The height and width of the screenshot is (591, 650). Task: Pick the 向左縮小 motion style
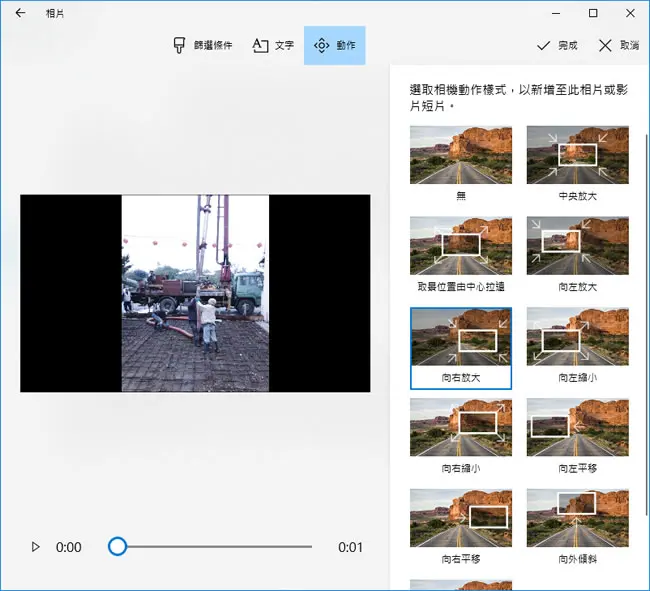click(577, 346)
